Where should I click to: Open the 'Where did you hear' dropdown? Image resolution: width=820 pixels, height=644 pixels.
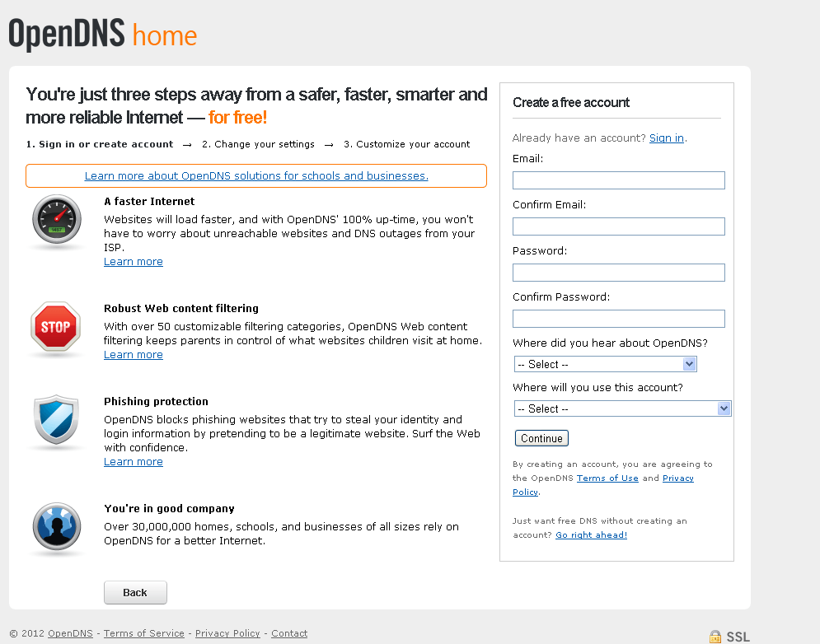pyautogui.click(x=606, y=364)
